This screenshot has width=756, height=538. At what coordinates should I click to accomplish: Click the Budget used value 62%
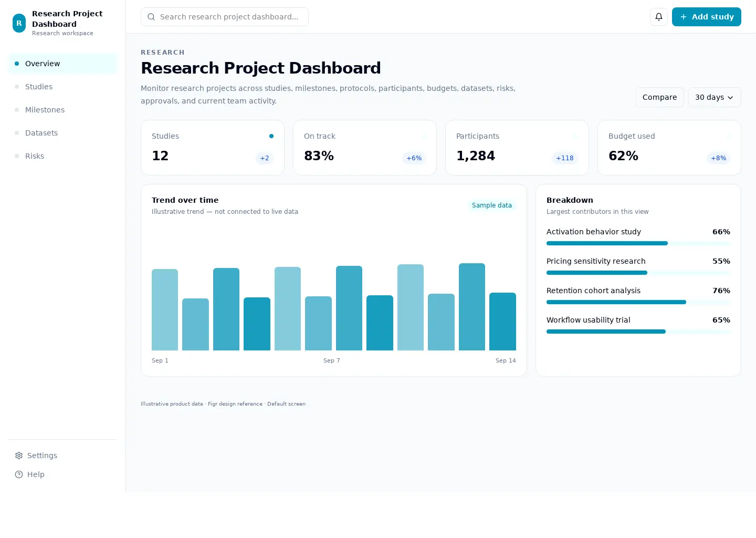[624, 156]
